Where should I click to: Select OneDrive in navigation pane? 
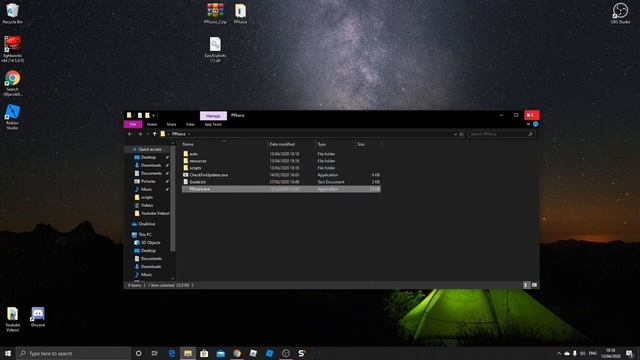[144, 224]
